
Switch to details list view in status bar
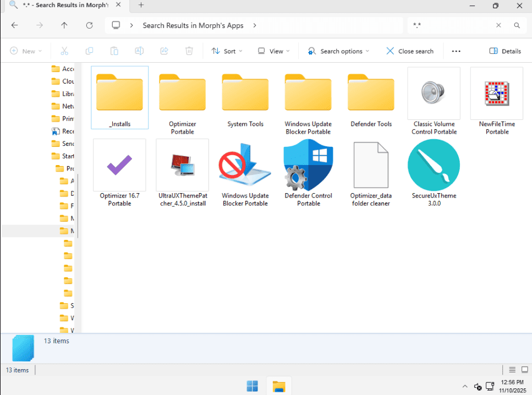[512, 370]
